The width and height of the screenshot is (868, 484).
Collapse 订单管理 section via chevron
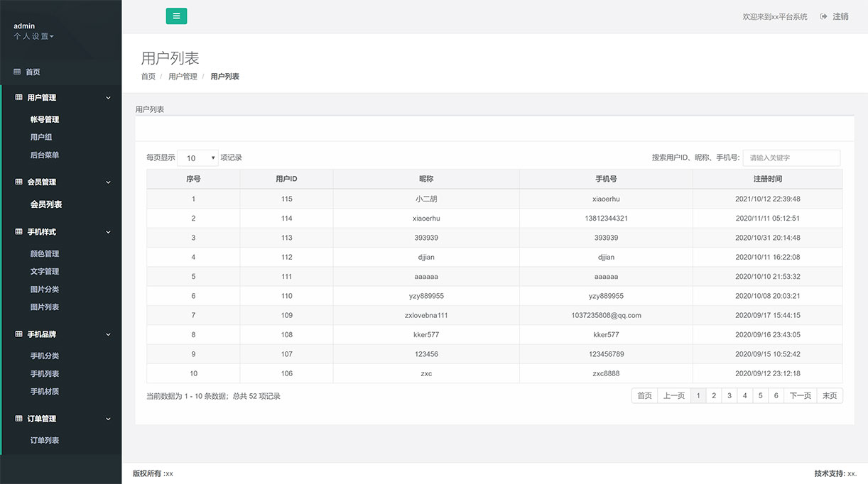click(x=108, y=419)
